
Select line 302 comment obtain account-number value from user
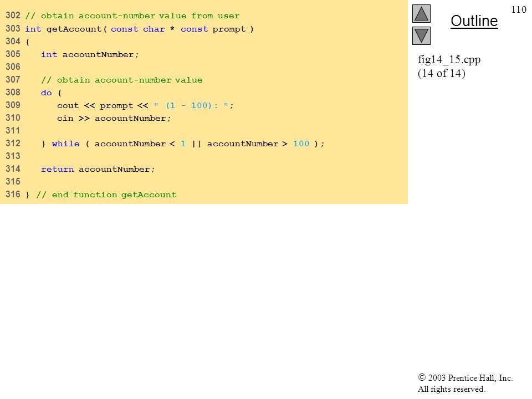(132, 16)
